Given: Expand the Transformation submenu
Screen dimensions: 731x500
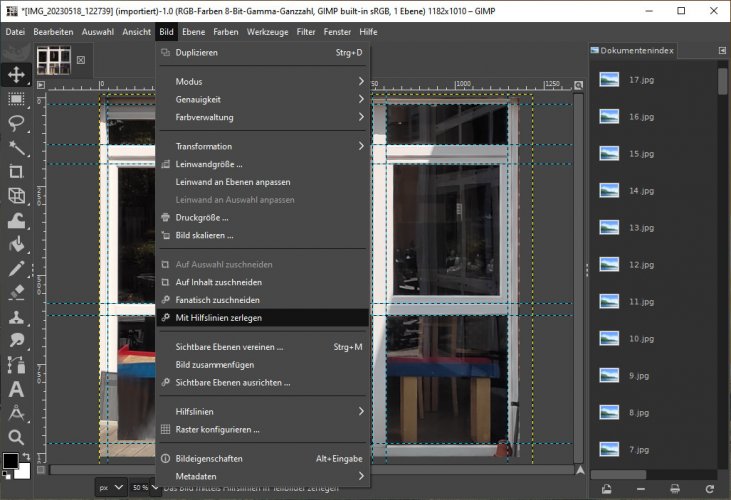Looking at the screenshot, I should [263, 146].
